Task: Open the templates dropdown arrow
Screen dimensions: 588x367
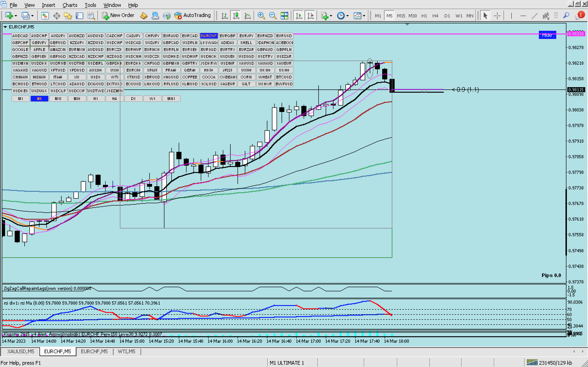Action: point(364,16)
